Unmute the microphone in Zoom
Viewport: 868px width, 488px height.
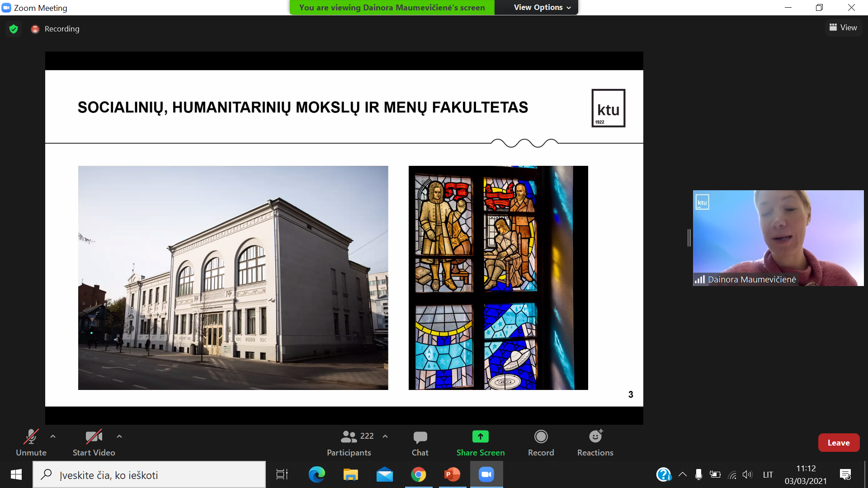(31, 443)
